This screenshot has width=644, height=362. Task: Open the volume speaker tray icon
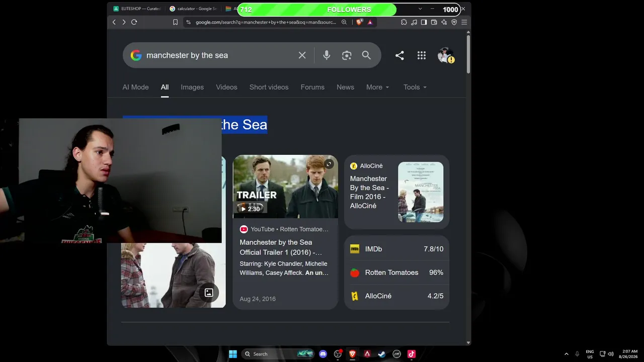[611, 354]
